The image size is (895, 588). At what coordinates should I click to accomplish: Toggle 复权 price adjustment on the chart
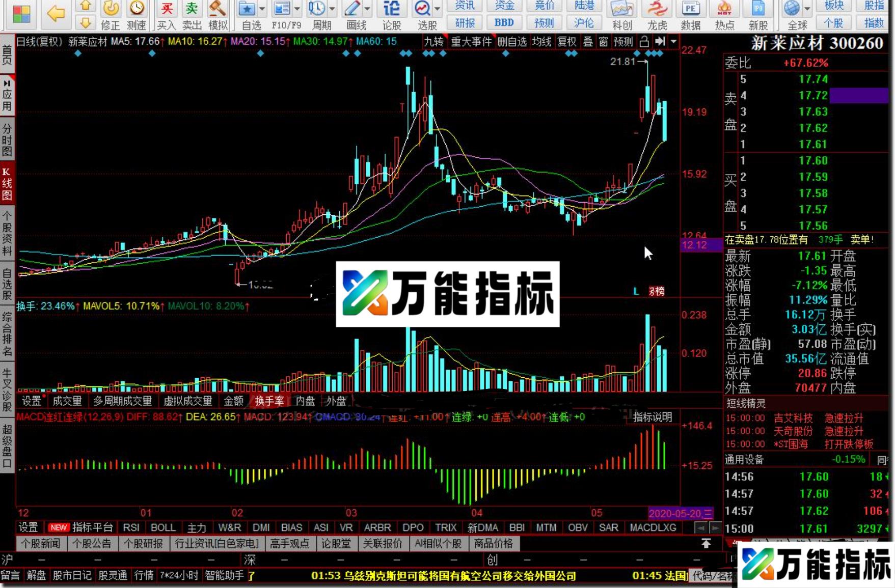tap(567, 42)
